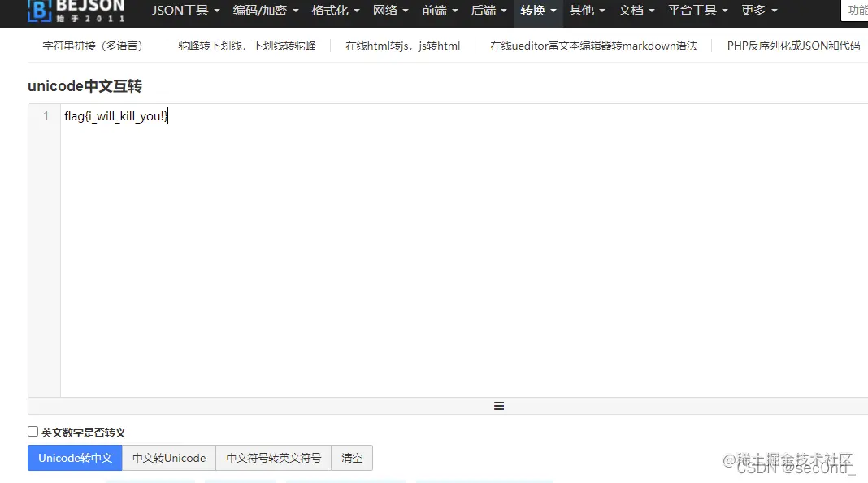Open the active 转换 menu
The width and height of the screenshot is (868, 483).
[538, 11]
